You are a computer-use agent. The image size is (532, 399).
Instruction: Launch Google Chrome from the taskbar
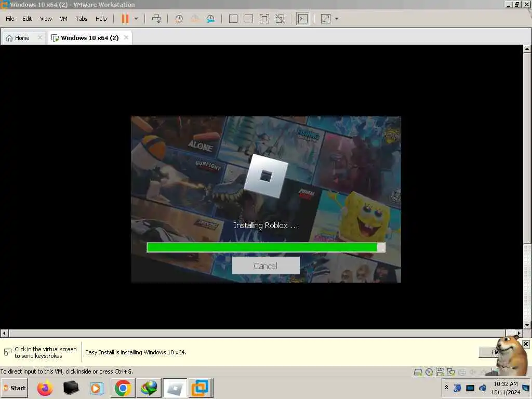pos(123,388)
